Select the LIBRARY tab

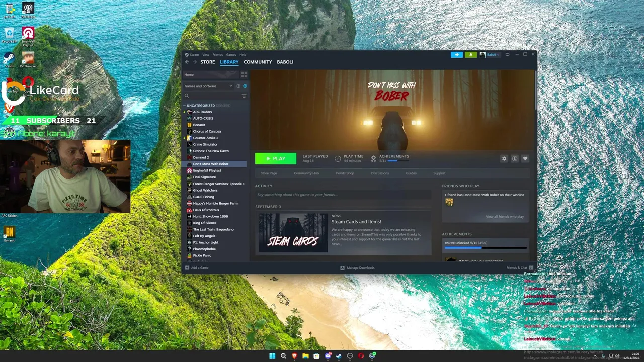[229, 62]
